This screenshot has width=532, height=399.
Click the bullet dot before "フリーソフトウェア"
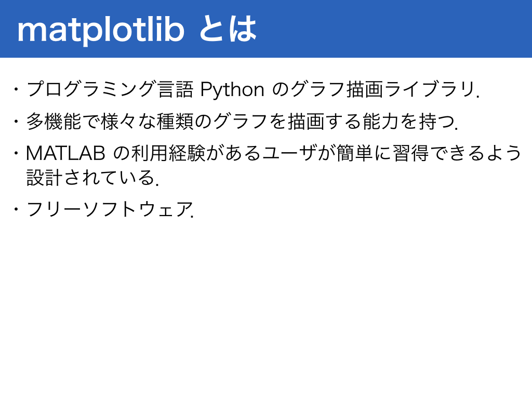click(x=16, y=209)
